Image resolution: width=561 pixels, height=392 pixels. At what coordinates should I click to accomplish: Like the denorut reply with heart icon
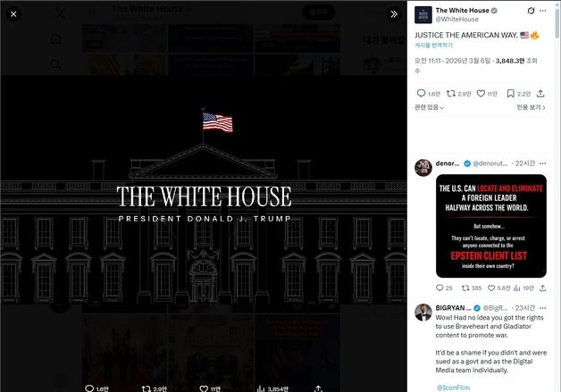[491, 288]
